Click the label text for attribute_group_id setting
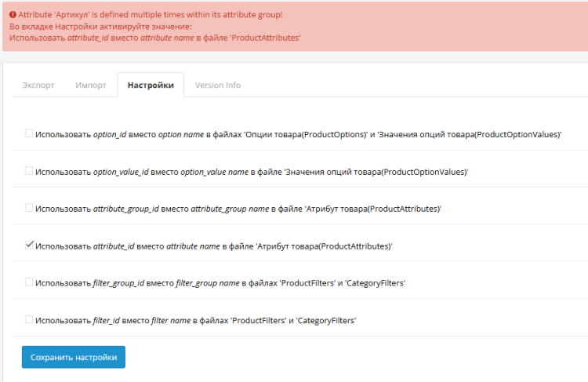This screenshot has width=588, height=382. point(238,209)
